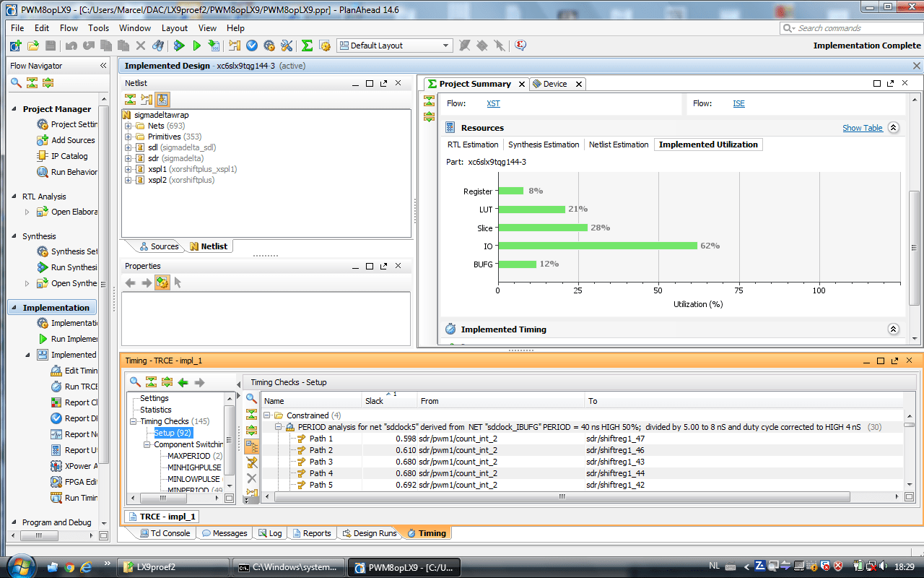Viewport: 924px width, 578px height.
Task: Click the search icon in Flow Navigator
Action: click(x=16, y=82)
